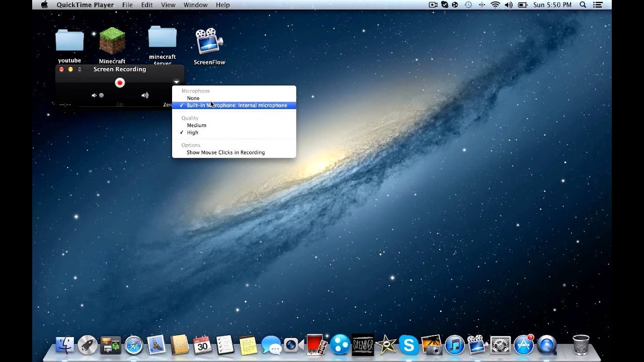This screenshot has height=362, width=644.
Task: Set recording quality to High
Action: pos(234,133)
